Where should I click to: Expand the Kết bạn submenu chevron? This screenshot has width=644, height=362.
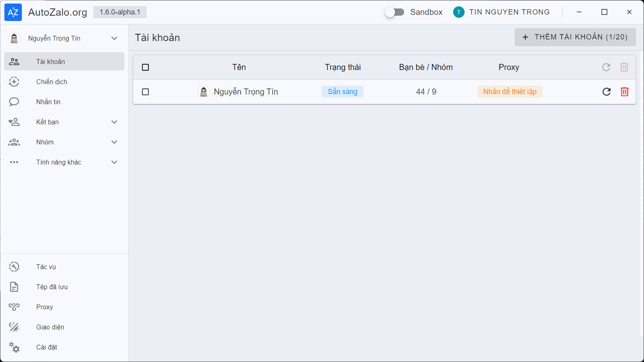(114, 122)
